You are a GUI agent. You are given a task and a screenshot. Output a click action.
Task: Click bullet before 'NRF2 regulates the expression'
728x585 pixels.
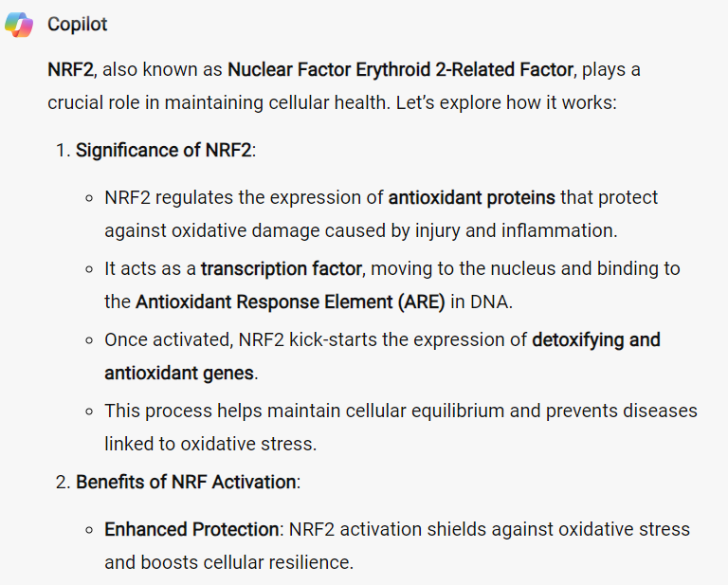[90, 199]
